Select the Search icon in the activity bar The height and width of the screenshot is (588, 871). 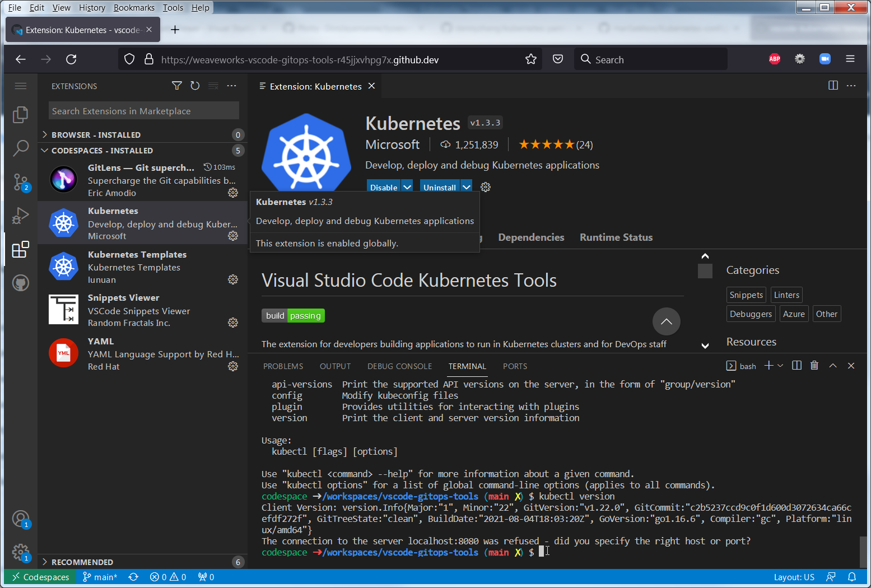click(21, 148)
